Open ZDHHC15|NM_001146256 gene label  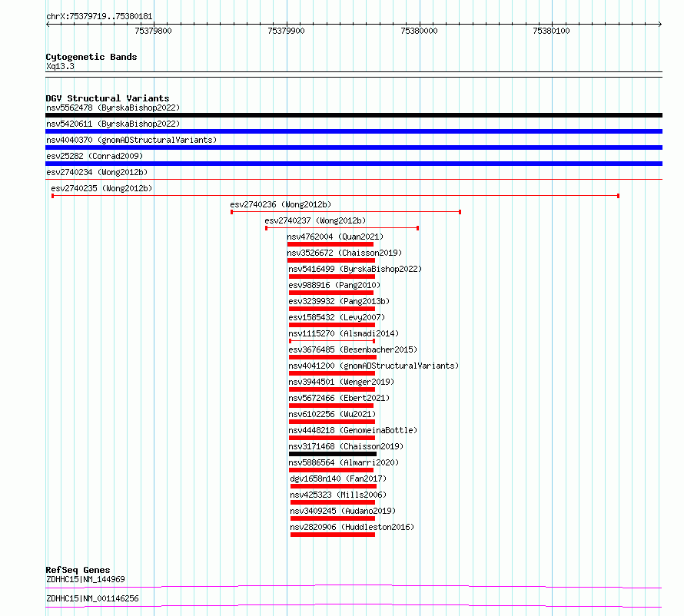92,598
